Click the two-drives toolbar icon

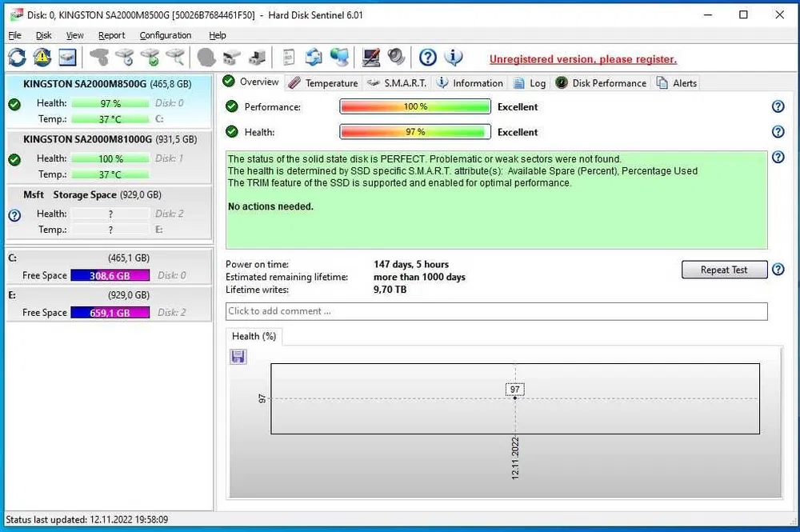click(x=231, y=57)
